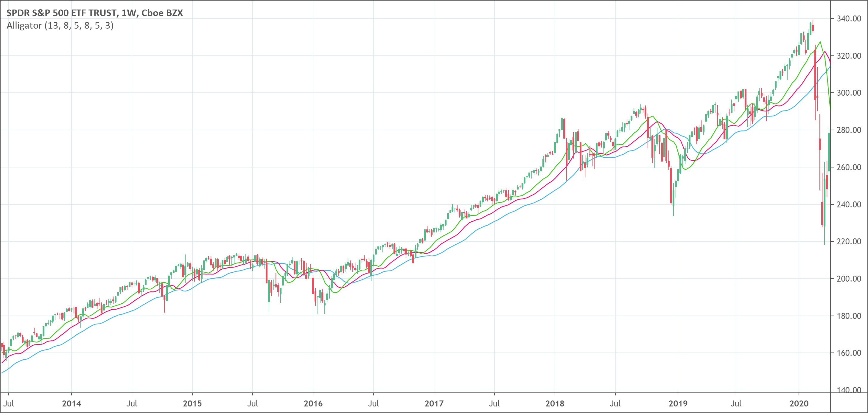868x413 pixels.
Task: Select the 180.00 price axis label
Action: (849, 316)
